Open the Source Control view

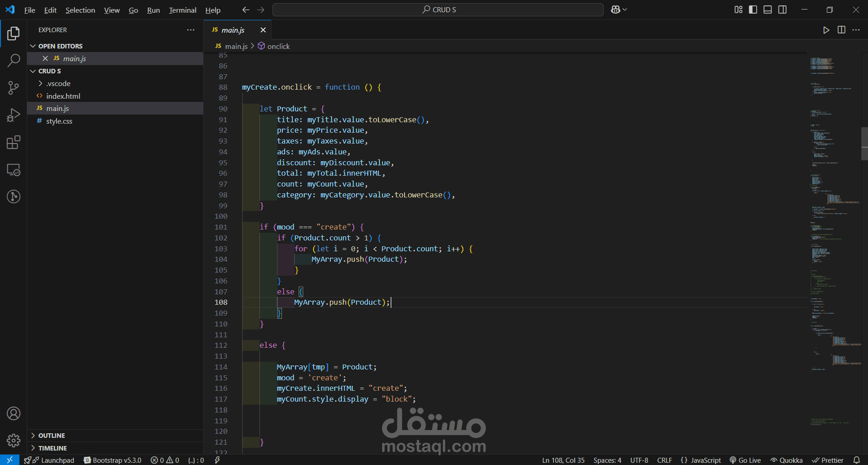coord(14,88)
